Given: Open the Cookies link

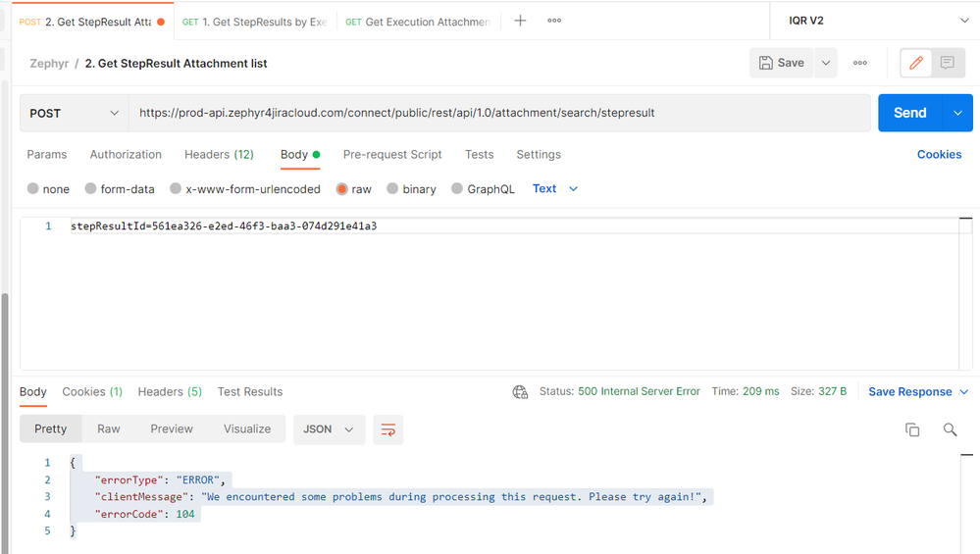Looking at the screenshot, I should coord(939,155).
